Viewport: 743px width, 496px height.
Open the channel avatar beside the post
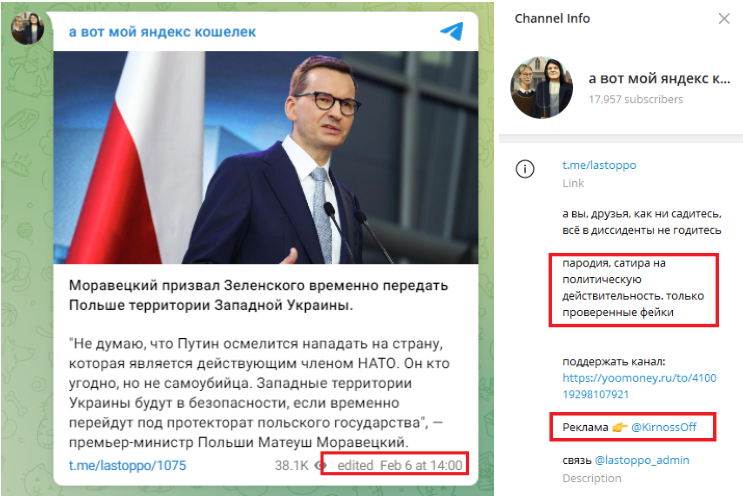[x=27, y=28]
